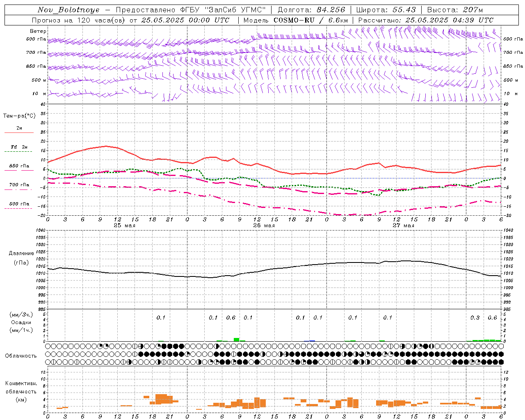Click the elevation label Высота: 207м

coord(455,10)
